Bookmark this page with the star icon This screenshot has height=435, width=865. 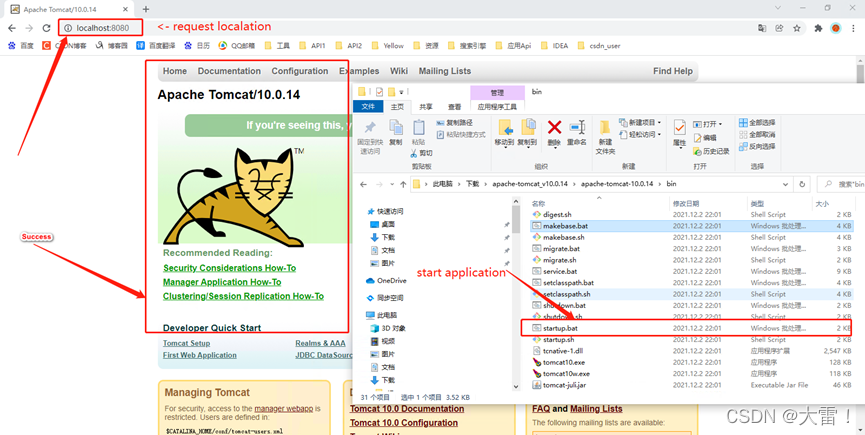(797, 28)
